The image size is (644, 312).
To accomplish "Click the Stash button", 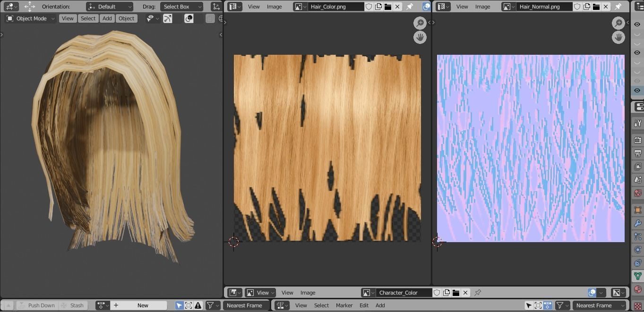I will [x=72, y=305].
